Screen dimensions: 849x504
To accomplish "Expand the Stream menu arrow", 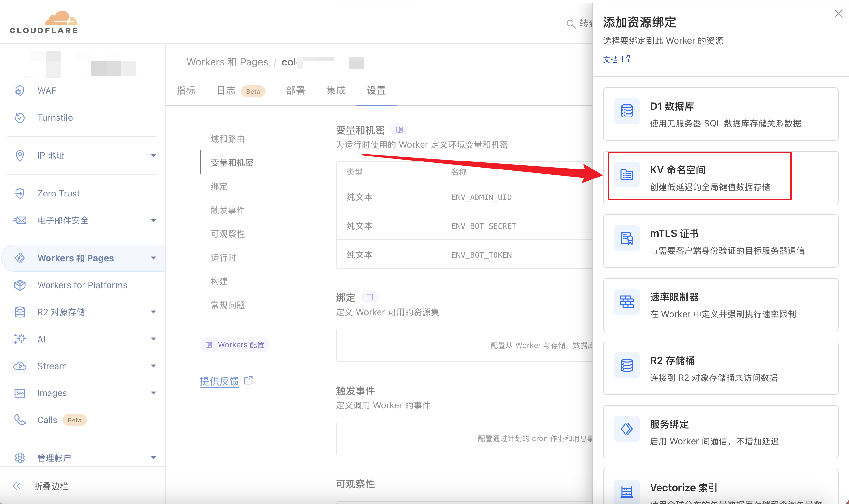I will 153,366.
